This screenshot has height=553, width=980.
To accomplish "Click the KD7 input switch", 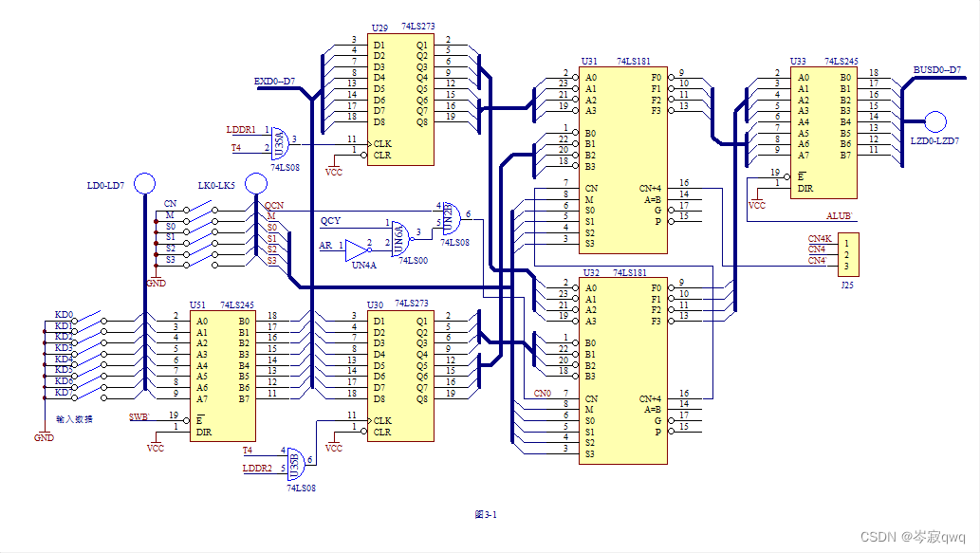I will click(88, 394).
